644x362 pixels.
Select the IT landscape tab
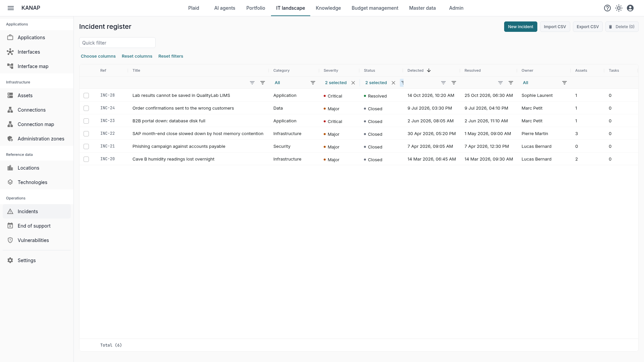pyautogui.click(x=290, y=8)
